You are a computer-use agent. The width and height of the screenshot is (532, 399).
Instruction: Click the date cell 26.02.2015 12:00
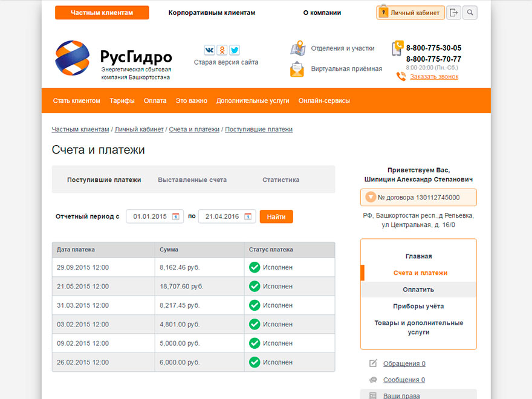83,362
